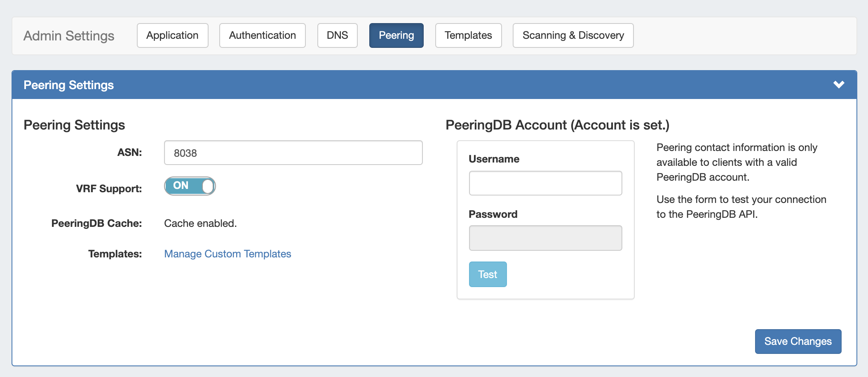Click the ASN label
Screen dimensions: 868x377
pyautogui.click(x=129, y=153)
